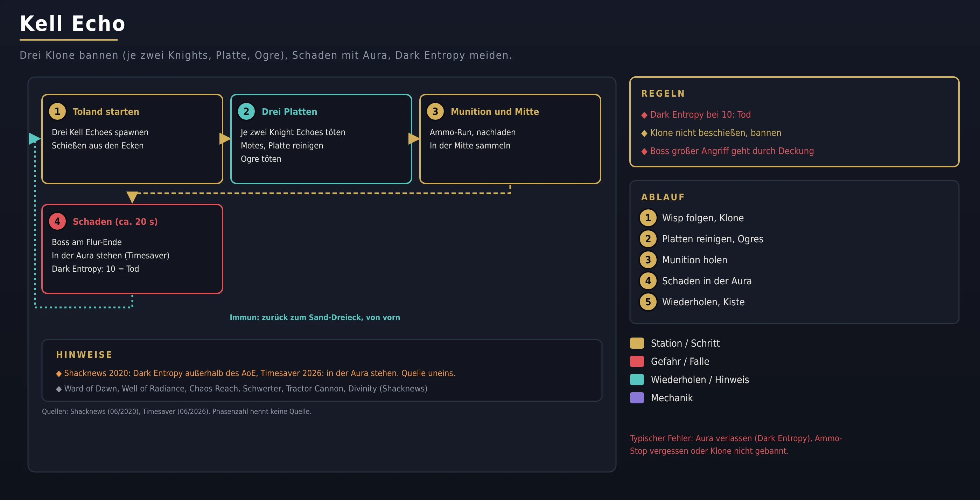
Task: Click the line 'In der Aura stehen (Timesaver)'
Action: [x=111, y=256]
